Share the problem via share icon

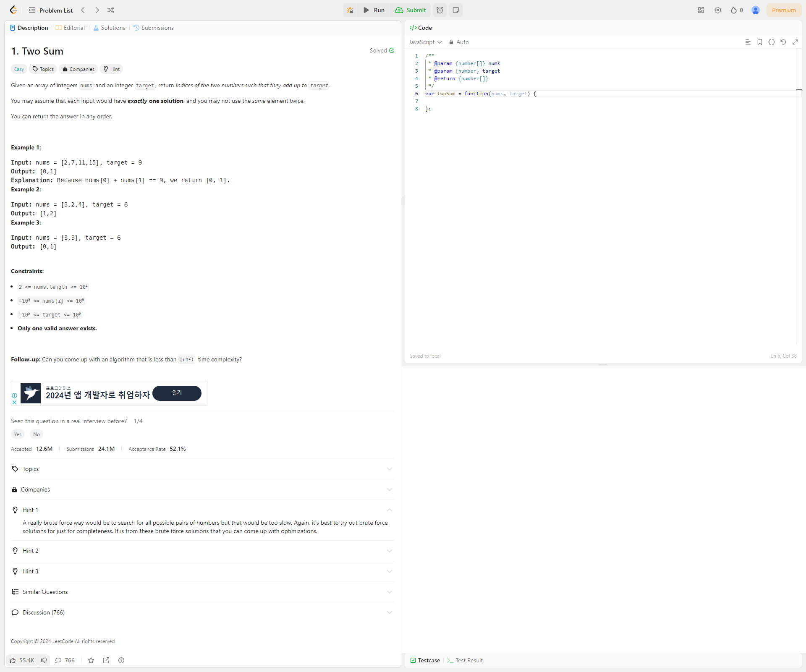click(106, 660)
